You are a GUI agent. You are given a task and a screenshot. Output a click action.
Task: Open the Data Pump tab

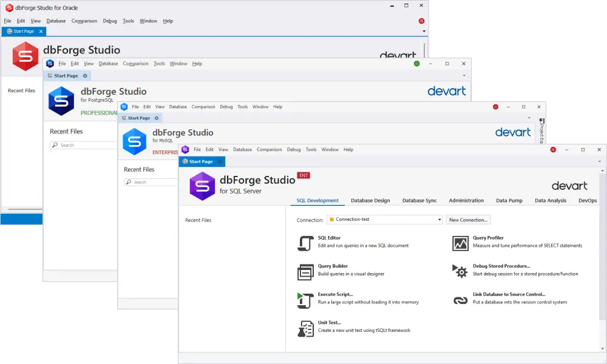pyautogui.click(x=509, y=200)
